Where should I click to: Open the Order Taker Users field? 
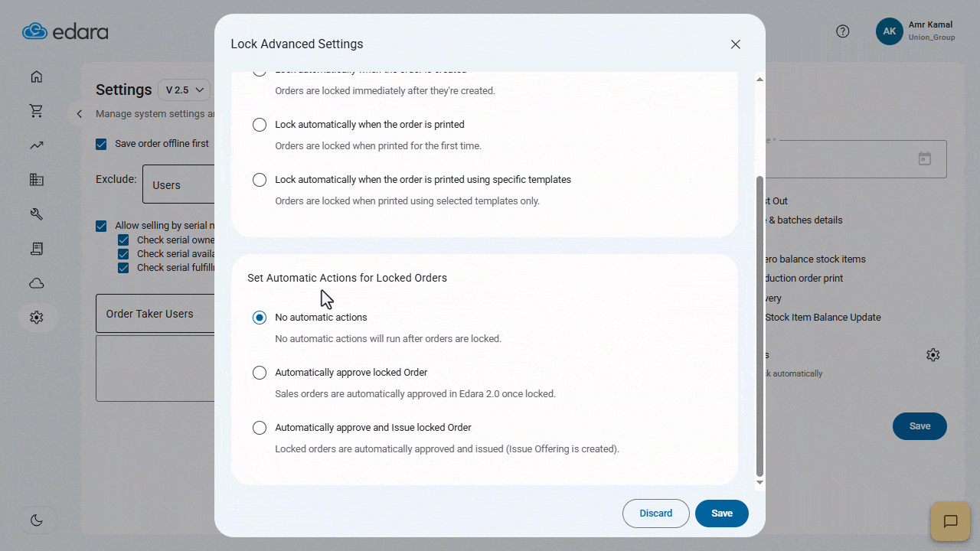tap(155, 314)
